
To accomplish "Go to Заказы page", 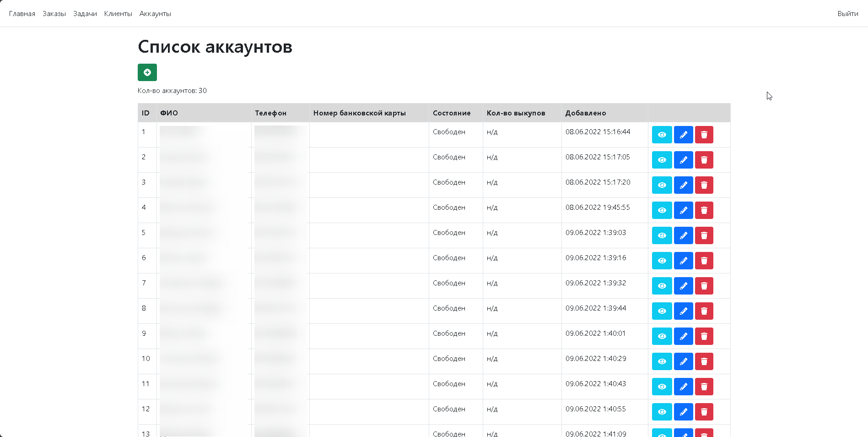I will (54, 14).
